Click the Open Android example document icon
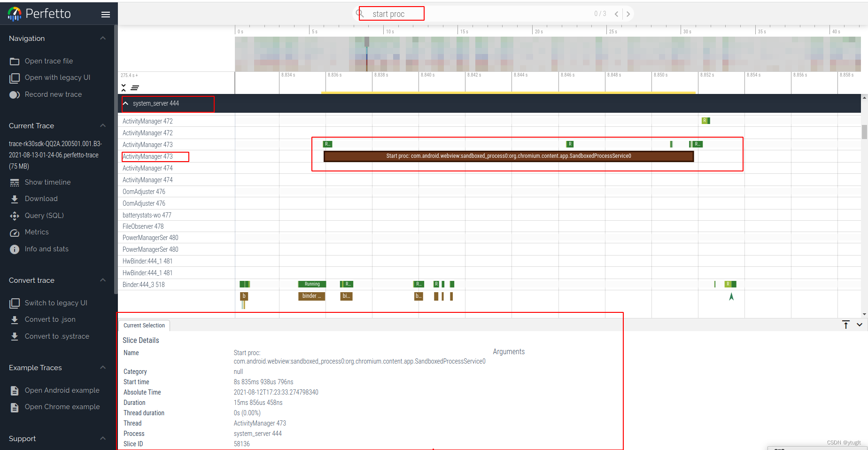Viewport: 868px width, 450px height. [x=15, y=391]
